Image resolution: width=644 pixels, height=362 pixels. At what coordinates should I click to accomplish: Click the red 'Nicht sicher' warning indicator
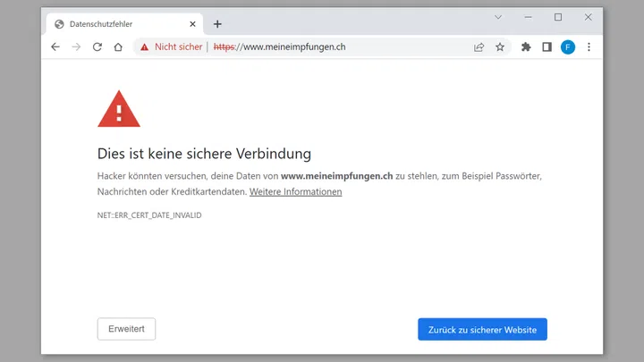pyautogui.click(x=171, y=46)
